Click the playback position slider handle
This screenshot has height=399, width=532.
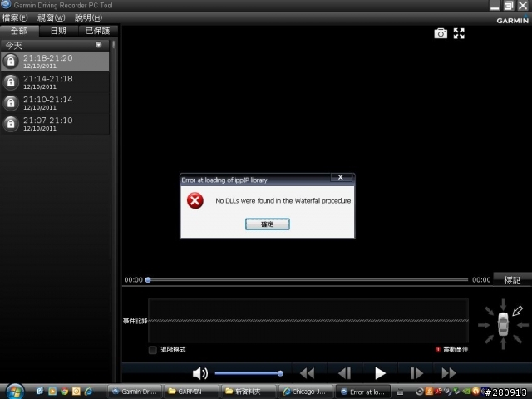[148, 280]
